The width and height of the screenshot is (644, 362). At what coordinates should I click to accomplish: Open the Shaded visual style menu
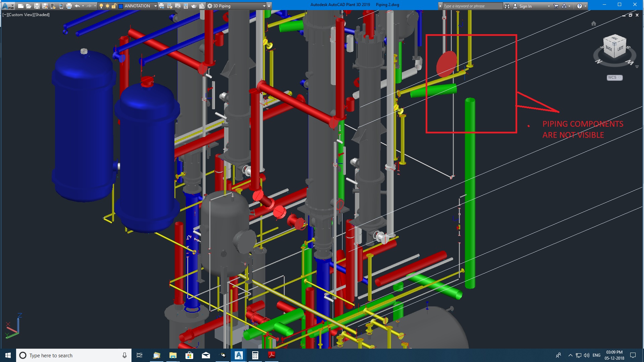(x=42, y=15)
